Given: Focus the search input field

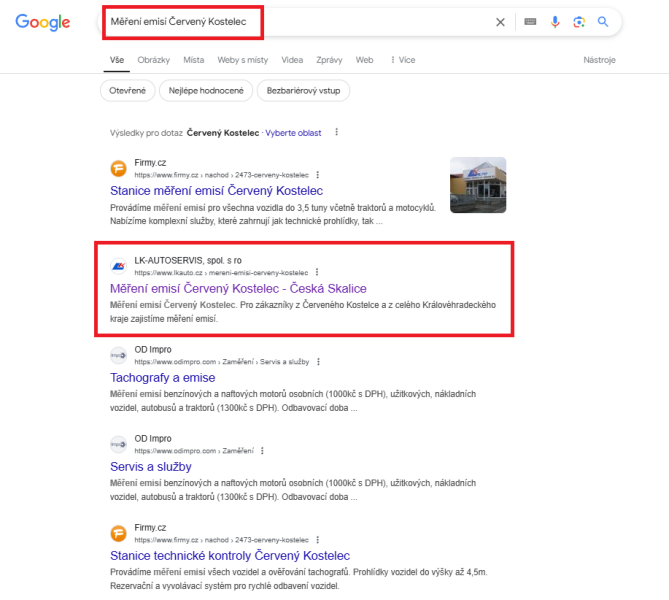Looking at the screenshot, I should coord(299,22).
